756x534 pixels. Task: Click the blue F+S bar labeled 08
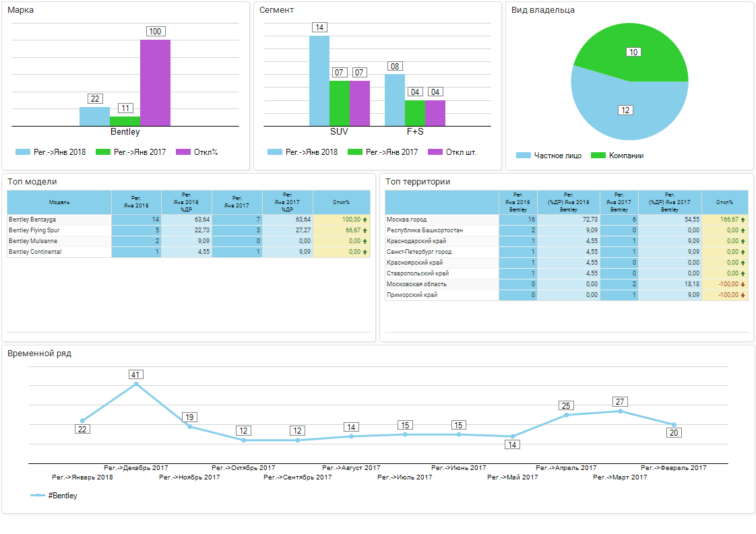tap(395, 100)
